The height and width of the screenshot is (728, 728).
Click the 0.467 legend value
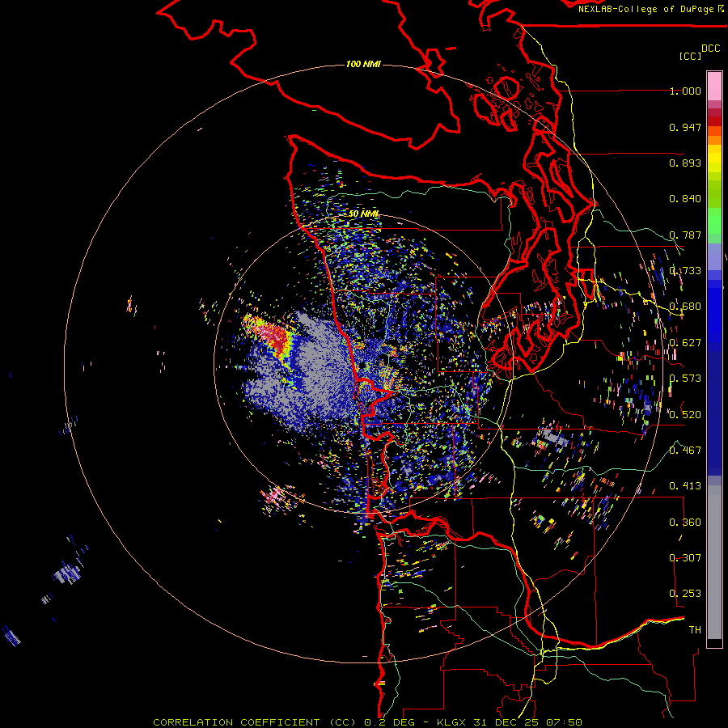pyautogui.click(x=685, y=451)
